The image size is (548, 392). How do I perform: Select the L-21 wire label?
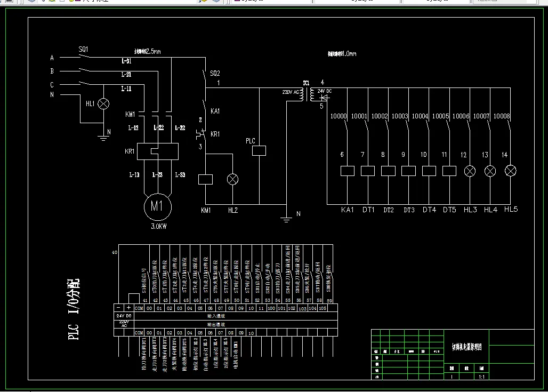(x=126, y=75)
